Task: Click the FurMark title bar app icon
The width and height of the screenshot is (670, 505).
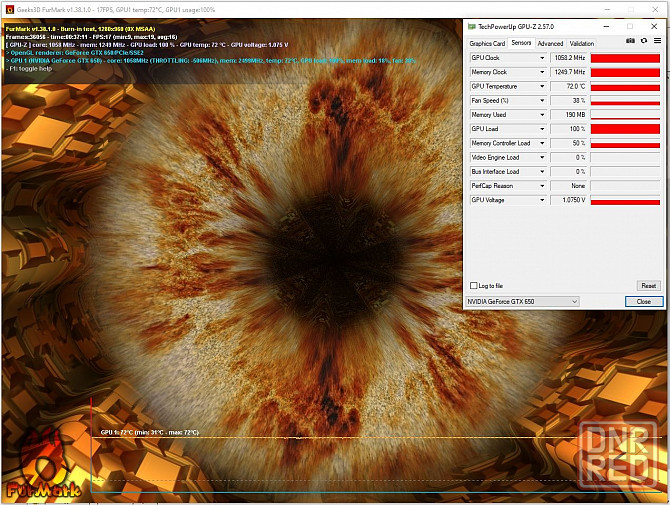Action: tap(10, 9)
